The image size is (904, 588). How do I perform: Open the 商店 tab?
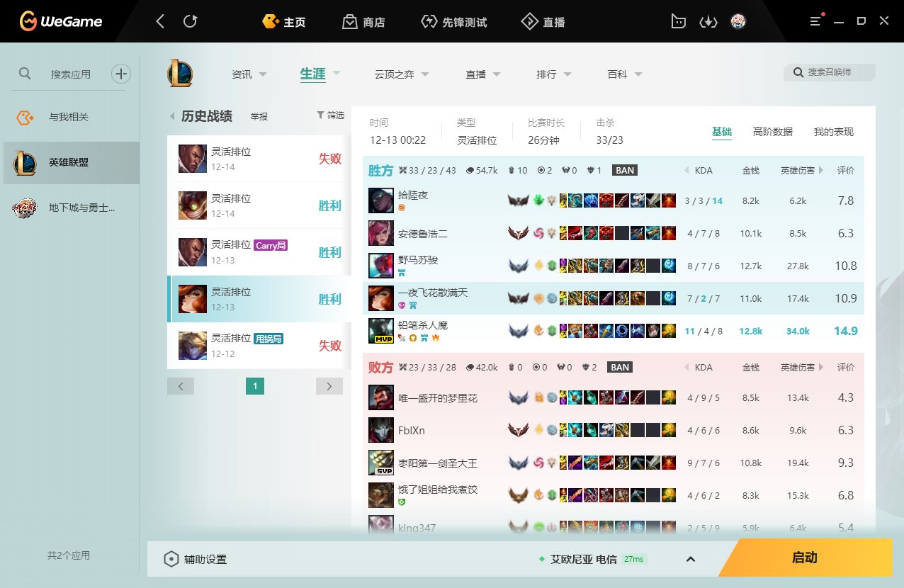point(363,21)
